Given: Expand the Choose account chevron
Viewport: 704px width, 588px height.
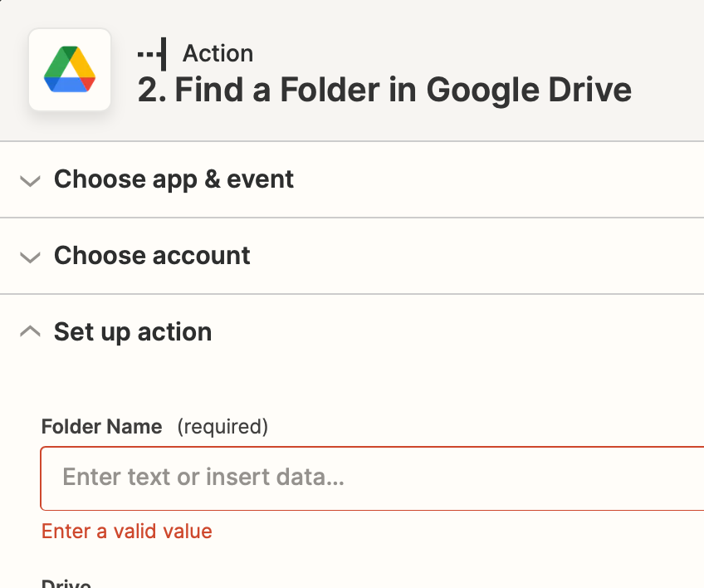Looking at the screenshot, I should click(31, 257).
